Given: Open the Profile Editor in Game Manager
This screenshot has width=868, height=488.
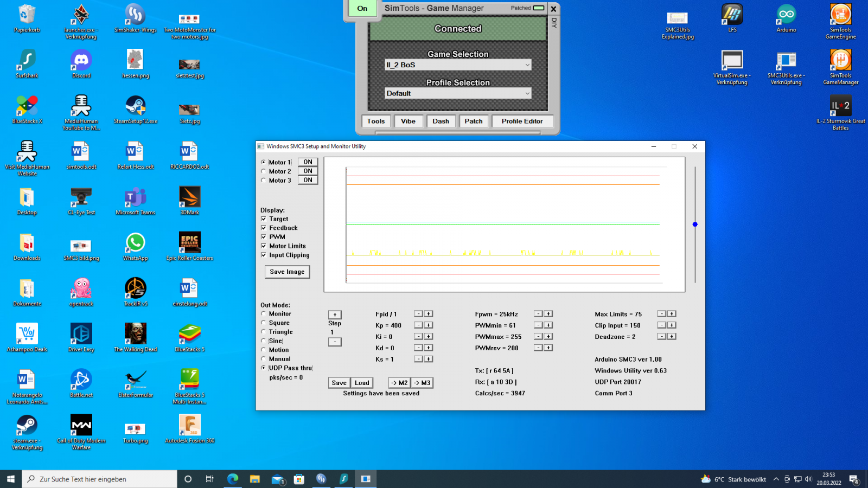Looking at the screenshot, I should (522, 121).
